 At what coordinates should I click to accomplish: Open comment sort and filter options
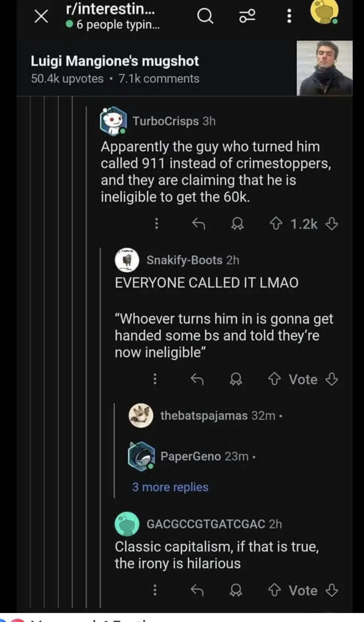pos(247,16)
